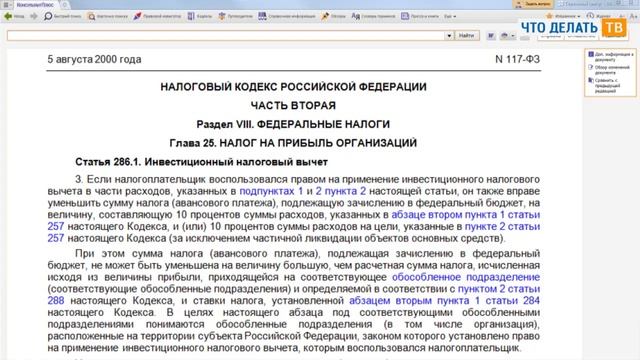Click the document number 'N 117-ФЗ'
Image resolution: width=640 pixels, height=360 pixels.
517,59
